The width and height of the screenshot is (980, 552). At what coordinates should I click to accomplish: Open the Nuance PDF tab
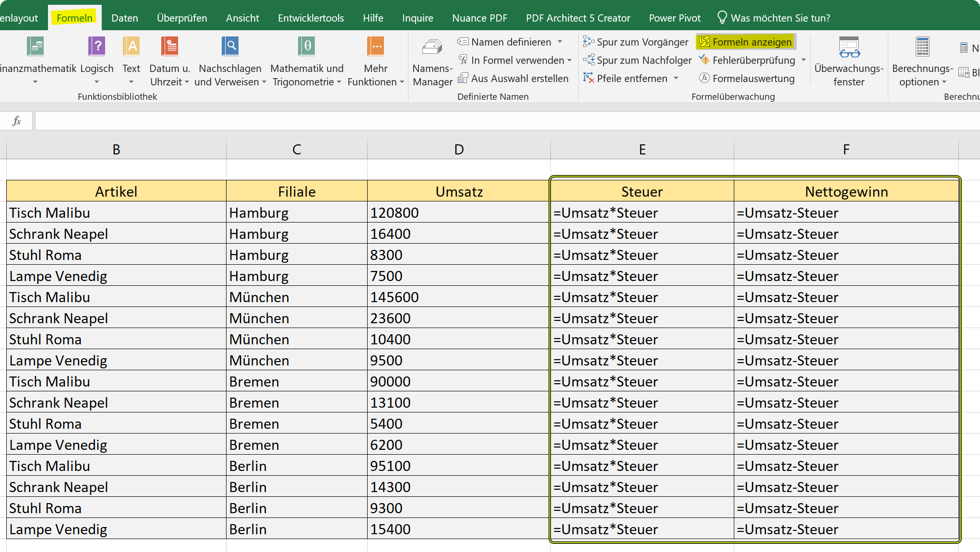479,18
